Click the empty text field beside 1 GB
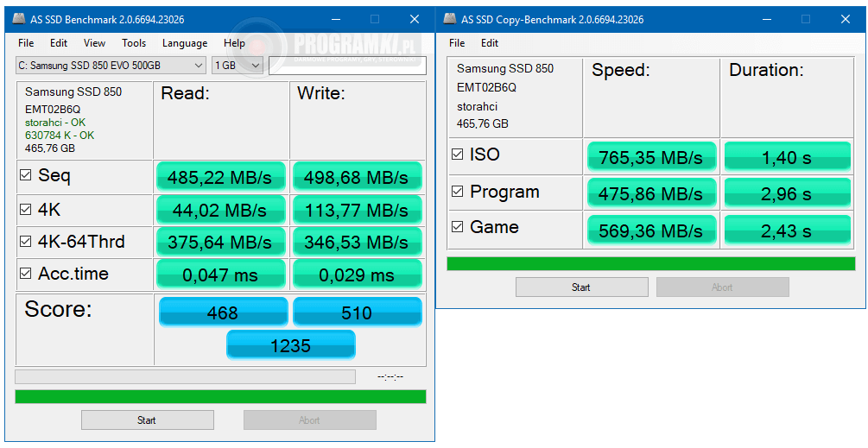 point(348,66)
